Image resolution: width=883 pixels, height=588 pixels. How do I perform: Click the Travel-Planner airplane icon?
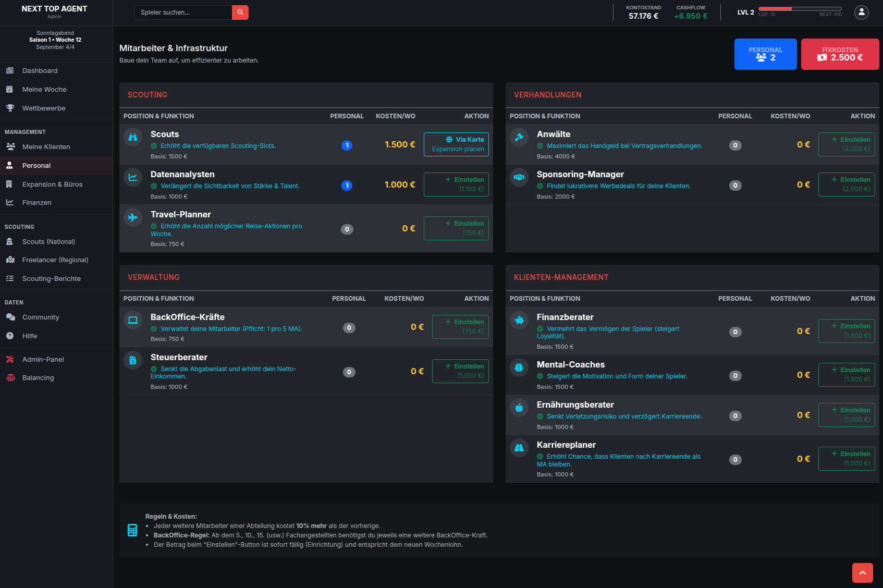[133, 217]
